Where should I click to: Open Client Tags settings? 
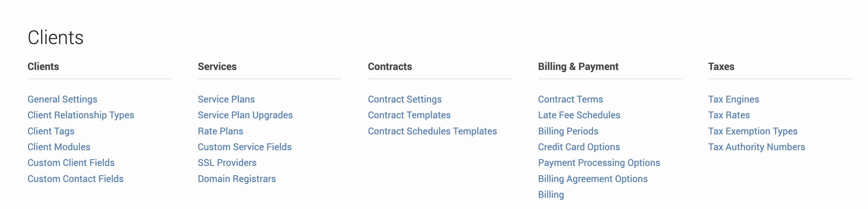[x=51, y=131]
